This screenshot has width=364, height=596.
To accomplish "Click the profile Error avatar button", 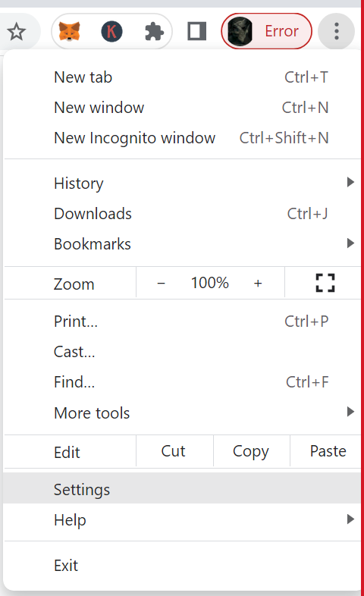I will tap(266, 31).
